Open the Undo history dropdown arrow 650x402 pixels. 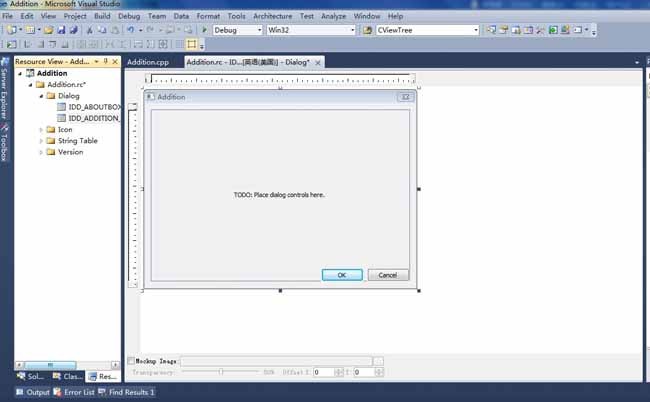141,30
